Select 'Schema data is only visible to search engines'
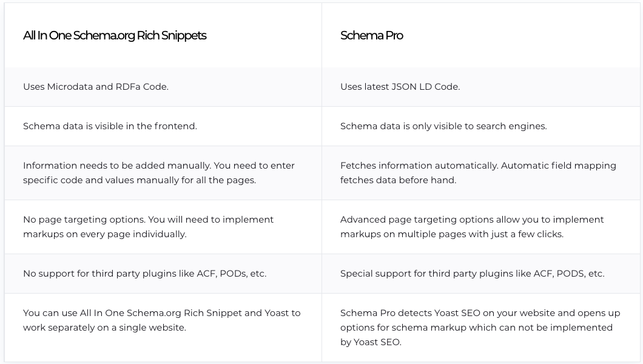Viewport: 643px width, 364px height. (443, 126)
